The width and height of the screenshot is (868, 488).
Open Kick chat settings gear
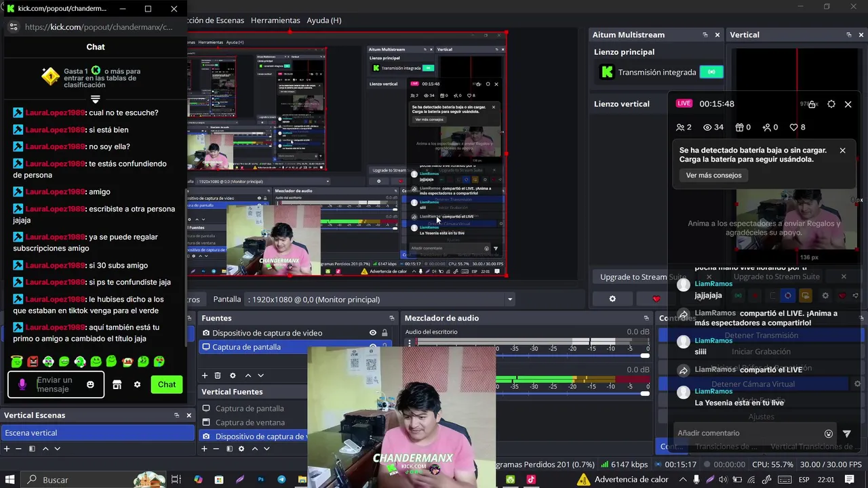(137, 384)
